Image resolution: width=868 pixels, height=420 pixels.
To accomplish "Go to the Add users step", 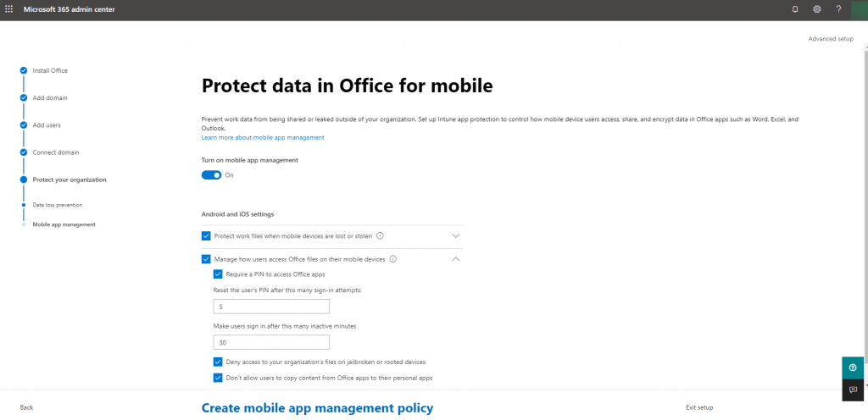I will [47, 124].
